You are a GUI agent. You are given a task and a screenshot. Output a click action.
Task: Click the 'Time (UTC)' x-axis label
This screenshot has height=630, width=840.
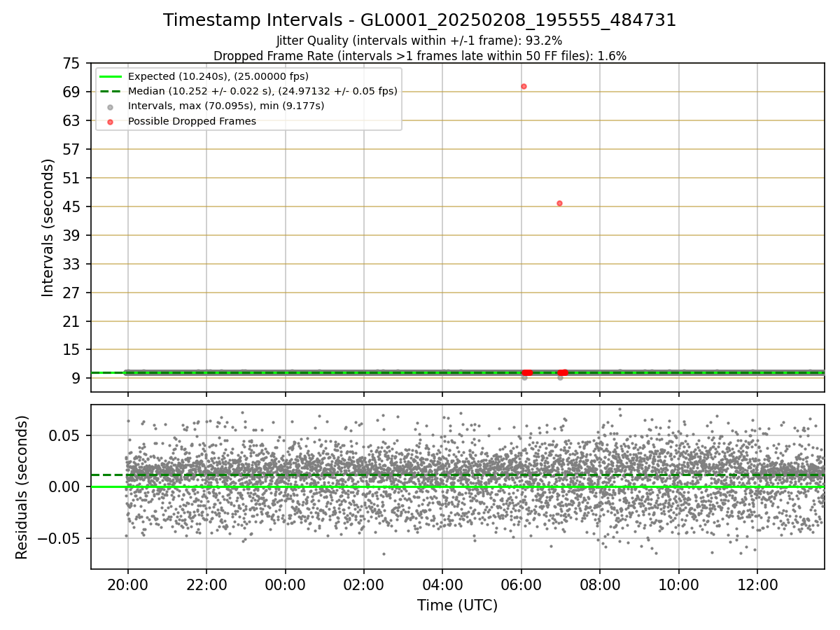[x=457, y=605]
